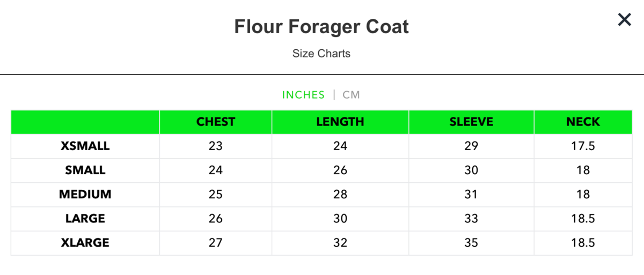Screen dimensions: 644x275
Task: Select the SMALL row label
Action: tap(85, 170)
